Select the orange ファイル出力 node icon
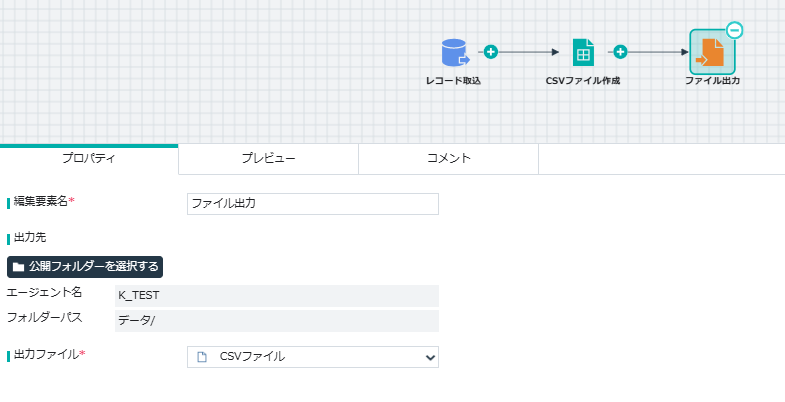Viewport: 785px width, 402px height. (712, 52)
